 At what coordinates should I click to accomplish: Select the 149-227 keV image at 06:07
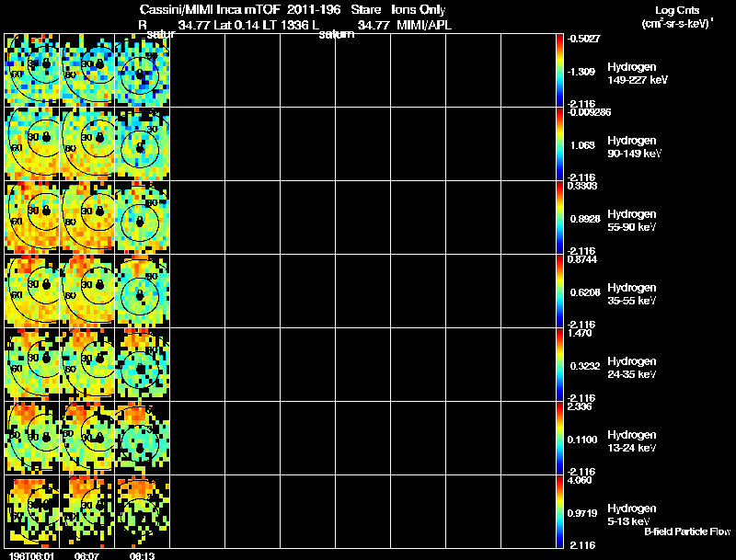coord(87,71)
